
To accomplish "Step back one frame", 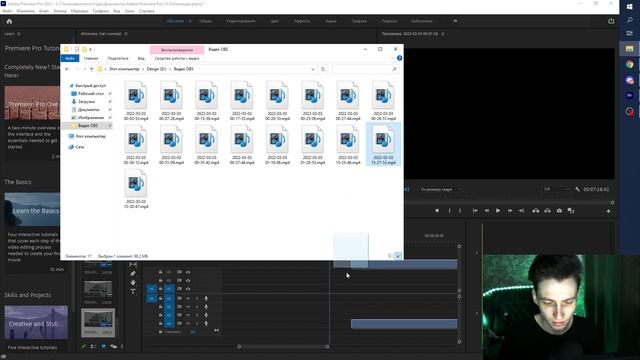I will [487, 211].
